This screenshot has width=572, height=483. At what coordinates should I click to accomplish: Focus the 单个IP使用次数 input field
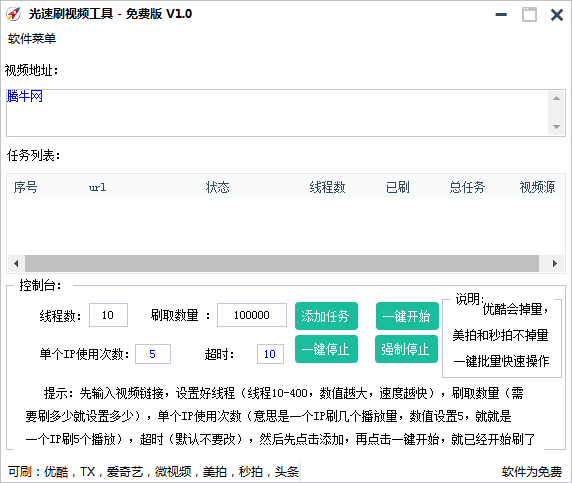pos(152,354)
